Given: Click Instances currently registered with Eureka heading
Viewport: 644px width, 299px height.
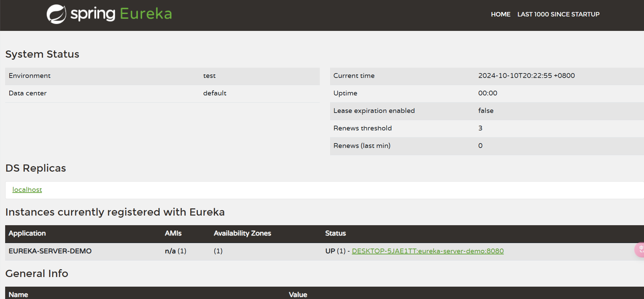Looking at the screenshot, I should (115, 212).
